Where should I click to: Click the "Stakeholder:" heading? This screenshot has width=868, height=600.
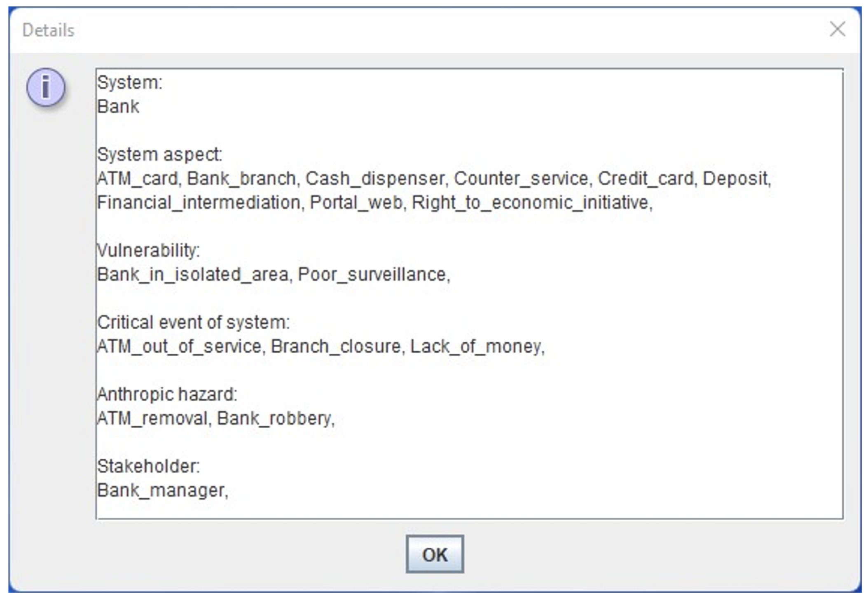pyautogui.click(x=148, y=467)
